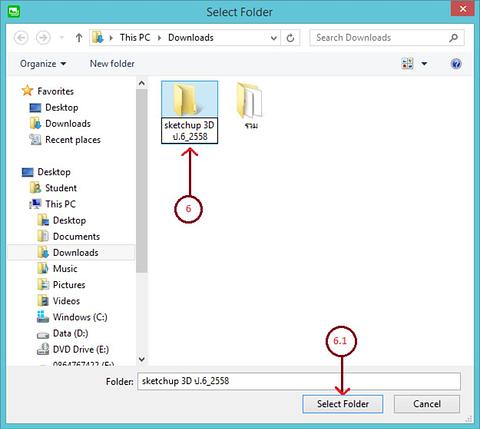Screen dimensions: 480x429
Task: Click the Forward navigation arrow
Action: pos(43,38)
